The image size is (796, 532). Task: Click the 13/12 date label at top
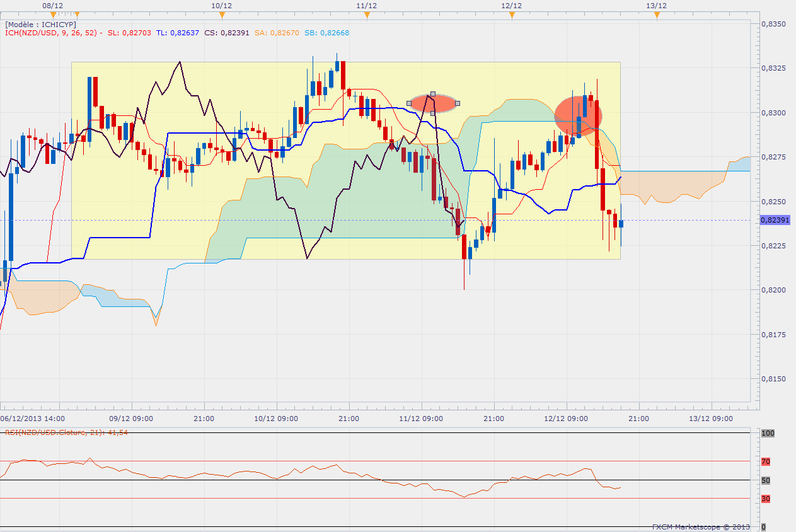coord(656,5)
